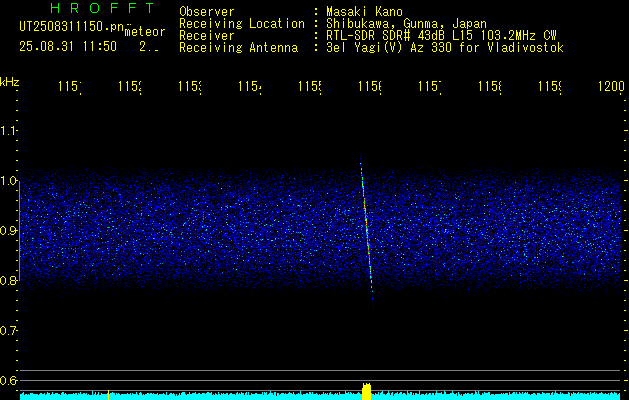Click the 1200 time axis label
629x400 pixels.
(611, 86)
